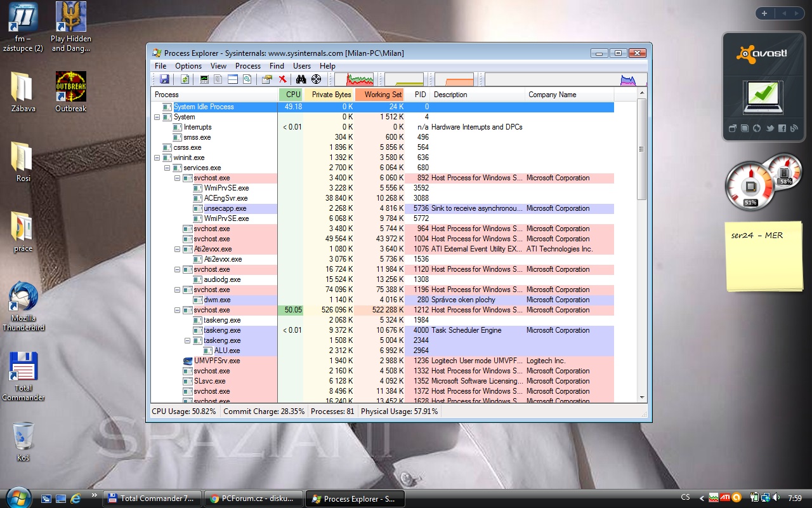Select the UMVPFSrv.exe Logitech process

pos(383,361)
